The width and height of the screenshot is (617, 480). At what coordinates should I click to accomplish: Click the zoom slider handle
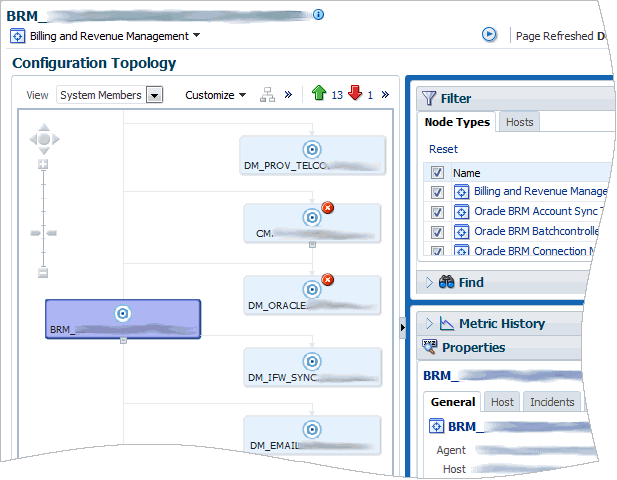(x=43, y=233)
